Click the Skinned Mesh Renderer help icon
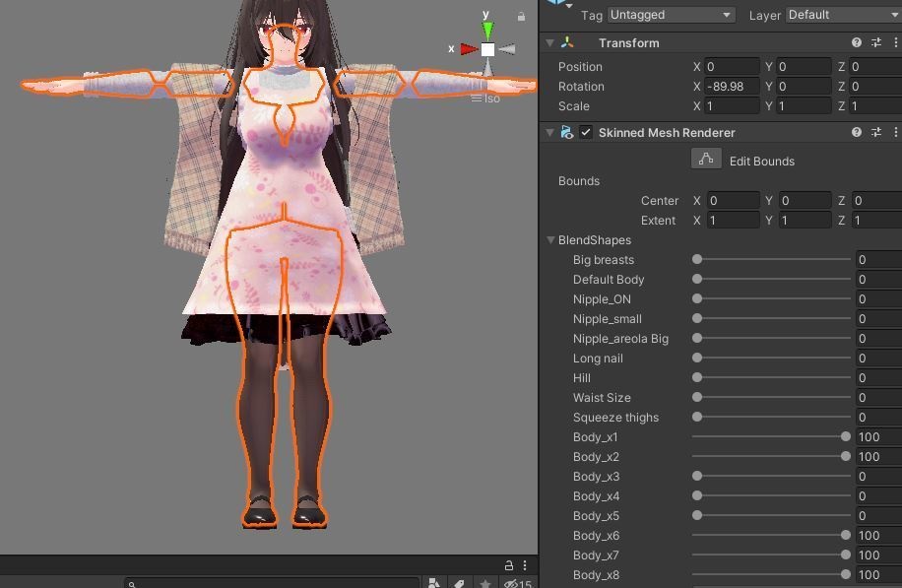The height and width of the screenshot is (588, 902). [856, 132]
